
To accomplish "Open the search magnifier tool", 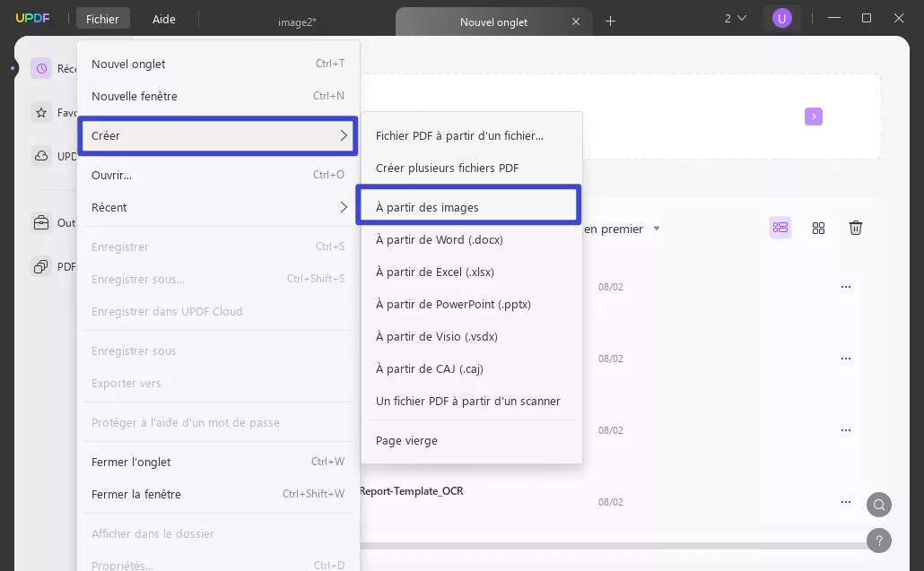I will (x=878, y=505).
